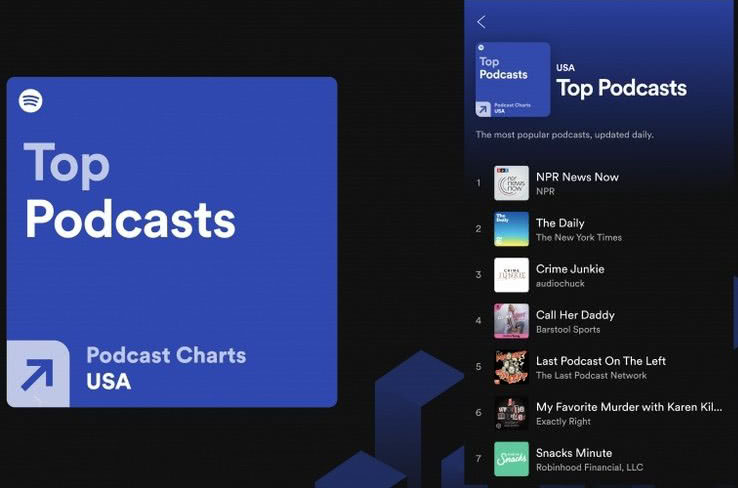Open My Favorite Murder with Karen Kil... title
Screen dimensions: 738x488
coord(629,407)
